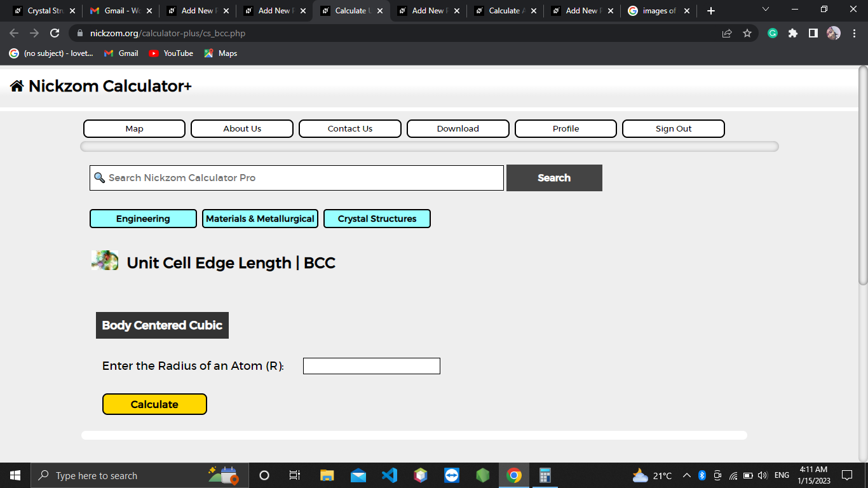Open the notifications center icon
The width and height of the screenshot is (868, 488).
tap(846, 475)
